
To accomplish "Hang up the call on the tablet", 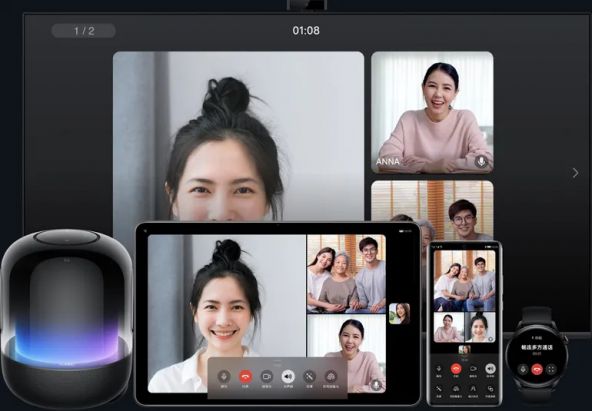I will (x=246, y=376).
